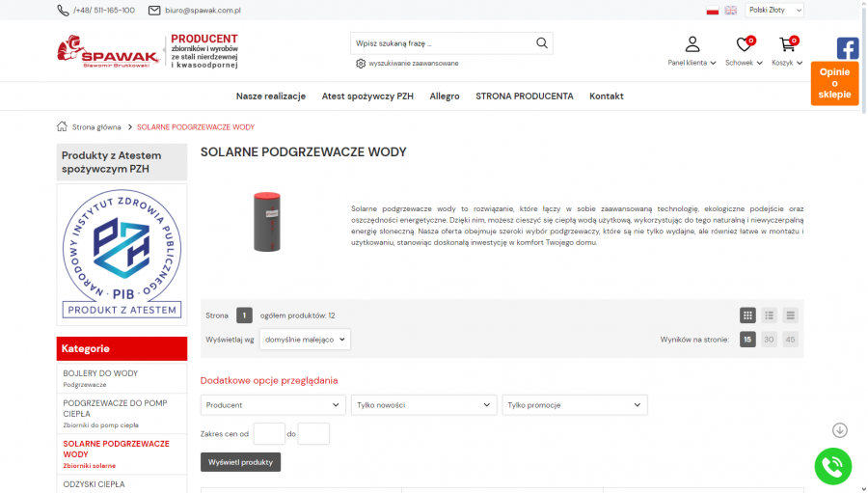Open the Nasze realizacje menu item
This screenshot has width=868, height=493.
(271, 96)
